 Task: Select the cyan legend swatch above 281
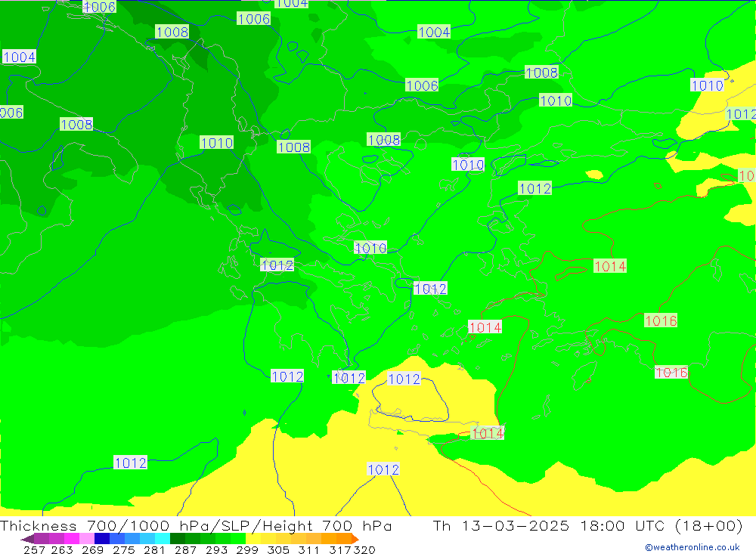(x=163, y=539)
